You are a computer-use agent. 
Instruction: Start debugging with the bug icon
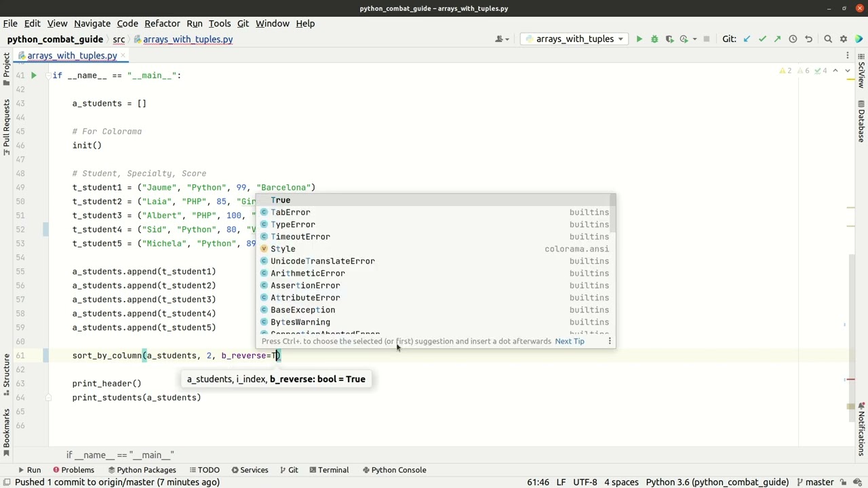(x=654, y=39)
